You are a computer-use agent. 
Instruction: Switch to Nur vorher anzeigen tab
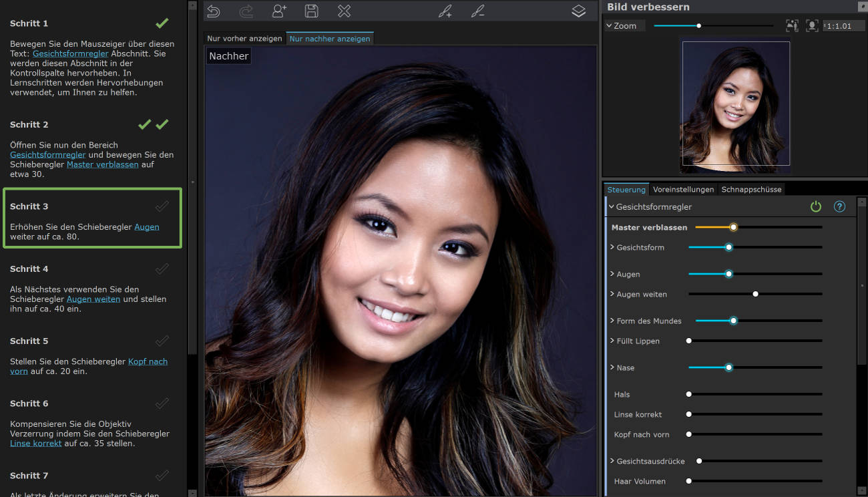pyautogui.click(x=244, y=39)
